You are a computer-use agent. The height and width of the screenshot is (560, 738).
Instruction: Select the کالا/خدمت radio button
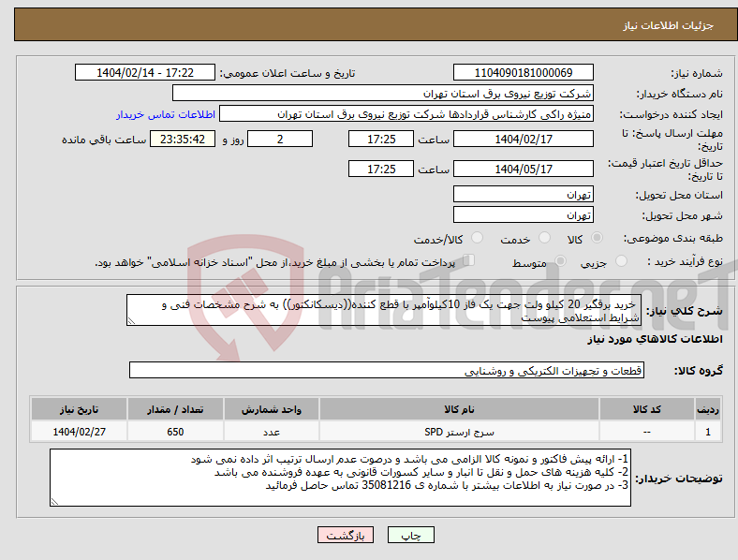(x=478, y=238)
